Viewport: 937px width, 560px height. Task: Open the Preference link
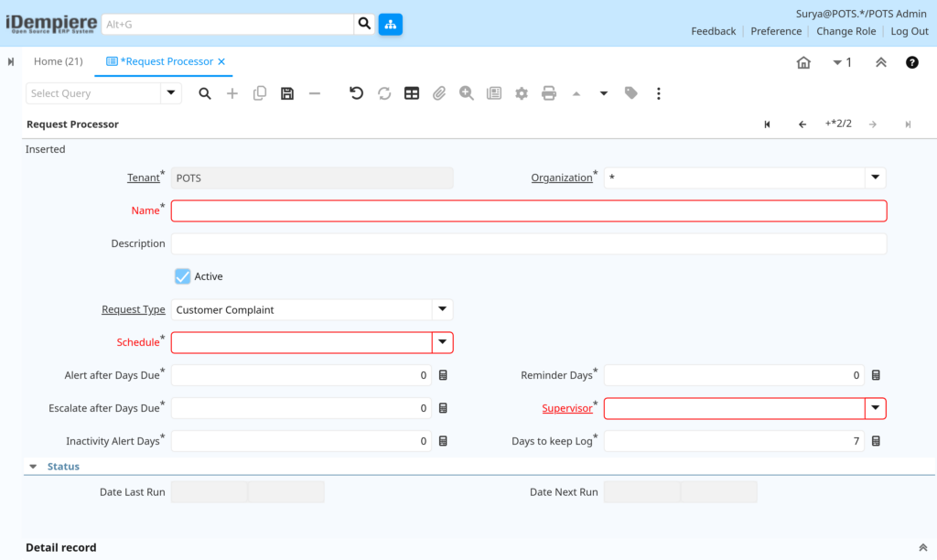tap(776, 31)
